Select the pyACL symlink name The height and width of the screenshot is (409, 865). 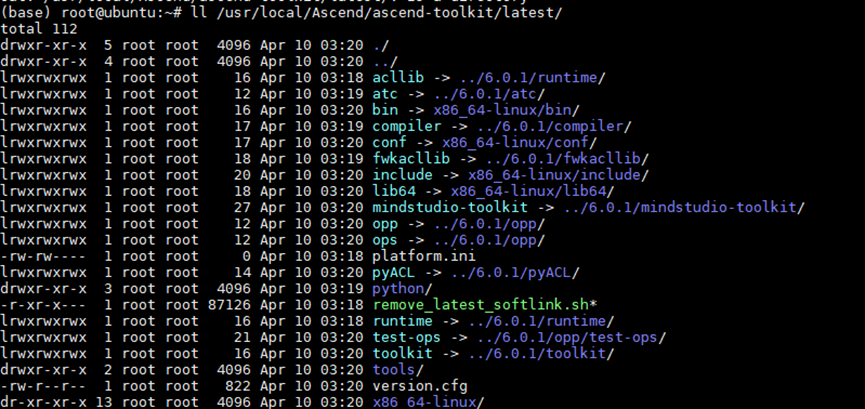tap(394, 273)
